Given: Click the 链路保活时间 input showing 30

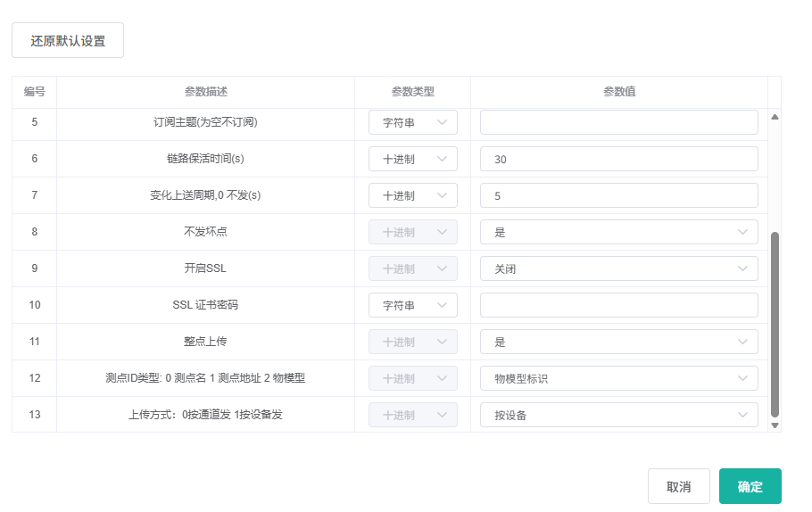Looking at the screenshot, I should pyautogui.click(x=618, y=159).
